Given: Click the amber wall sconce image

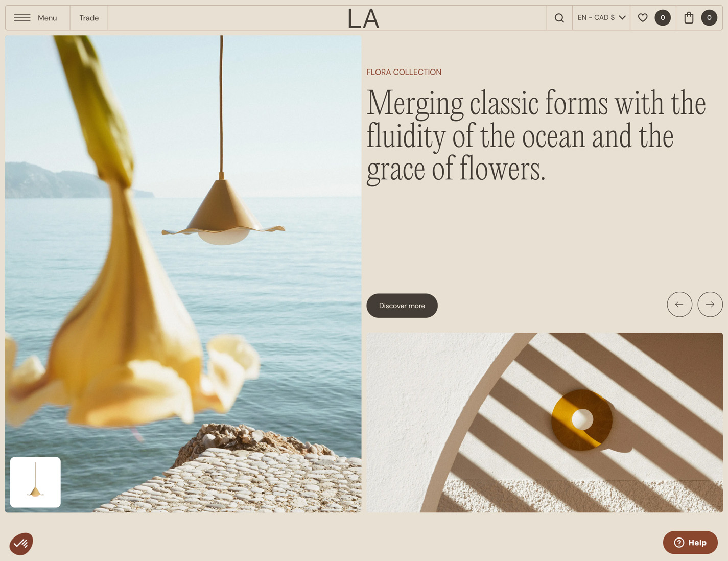Looking at the screenshot, I should 545,423.
